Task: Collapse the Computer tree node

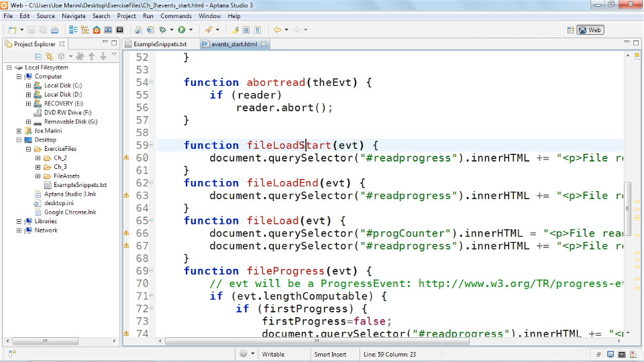Action: tap(19, 76)
